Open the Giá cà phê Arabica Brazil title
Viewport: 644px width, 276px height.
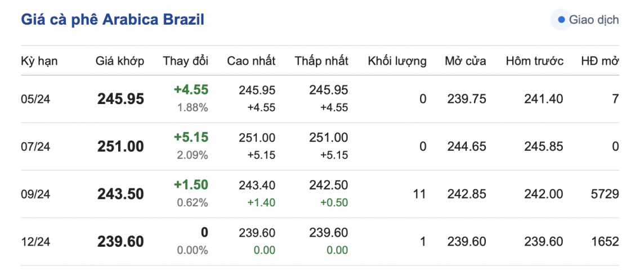(113, 20)
